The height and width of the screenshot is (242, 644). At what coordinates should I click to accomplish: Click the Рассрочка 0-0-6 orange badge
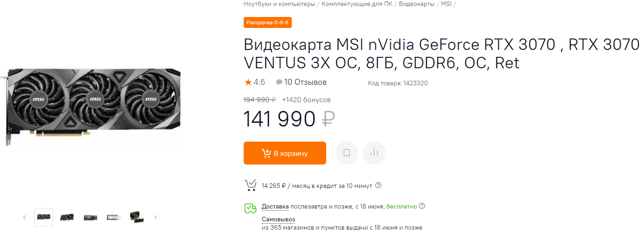pyautogui.click(x=267, y=22)
